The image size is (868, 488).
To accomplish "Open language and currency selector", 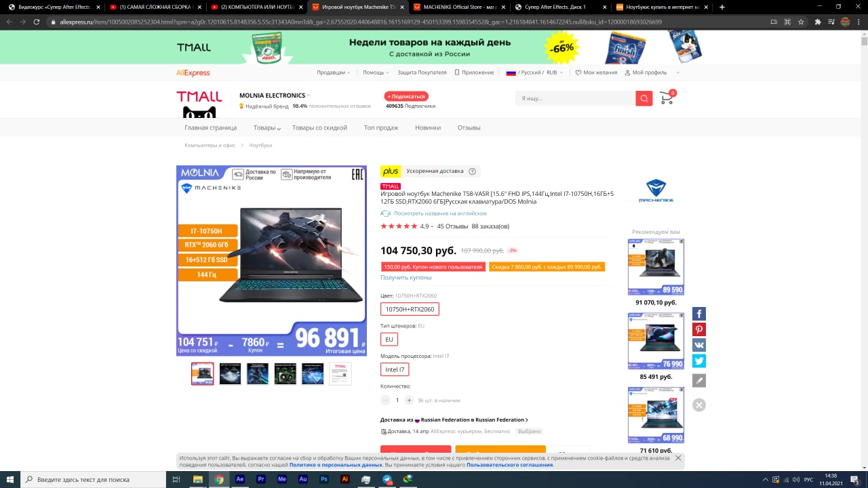I will [x=536, y=73].
